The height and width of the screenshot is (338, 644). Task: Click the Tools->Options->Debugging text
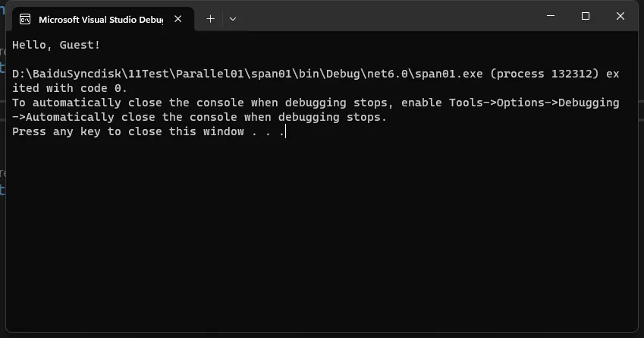pyautogui.click(x=534, y=103)
